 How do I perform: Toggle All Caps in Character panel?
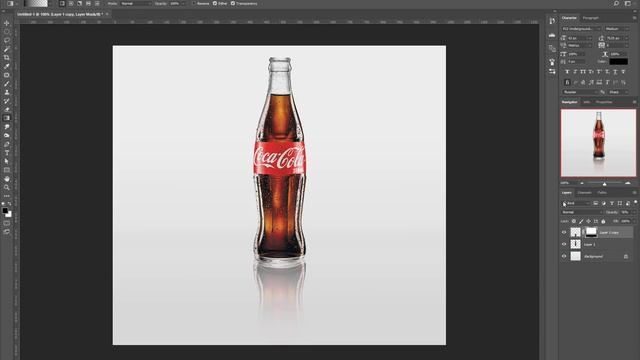[583, 72]
